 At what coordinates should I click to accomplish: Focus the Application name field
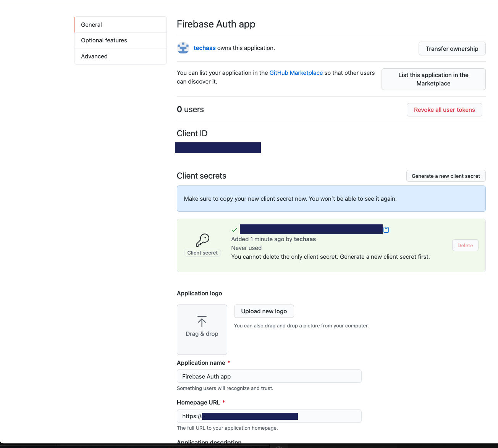point(269,376)
